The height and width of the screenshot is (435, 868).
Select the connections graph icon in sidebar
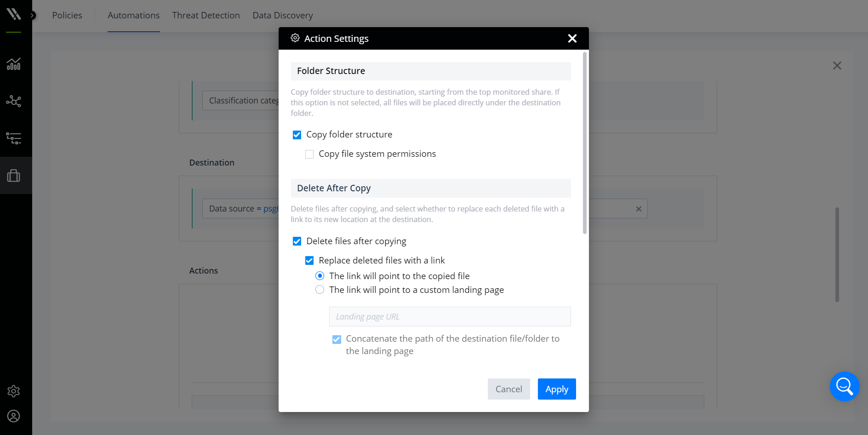click(x=14, y=101)
